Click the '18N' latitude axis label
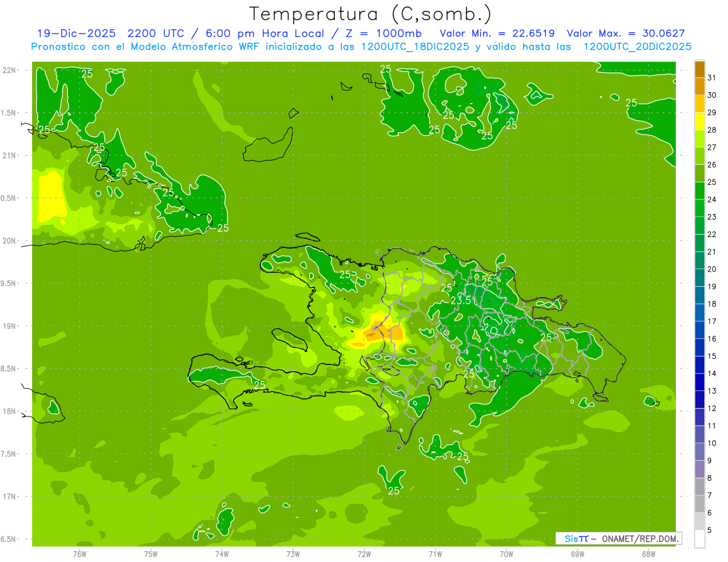The image size is (728, 562). [10, 412]
